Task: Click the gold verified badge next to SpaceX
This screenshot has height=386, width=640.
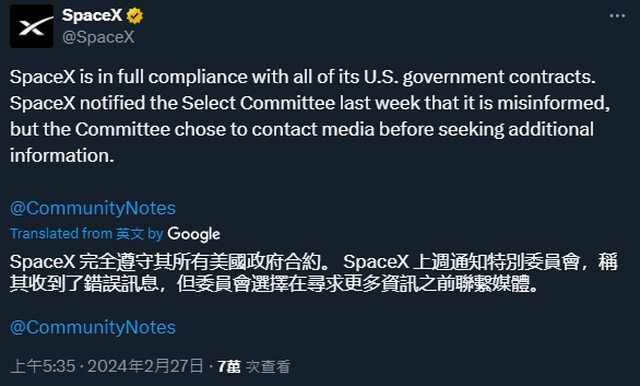Action: click(x=135, y=16)
